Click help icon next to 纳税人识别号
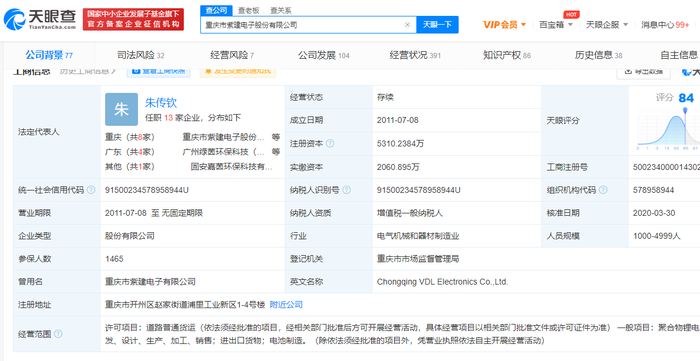This screenshot has width=700, height=361. pos(346,190)
